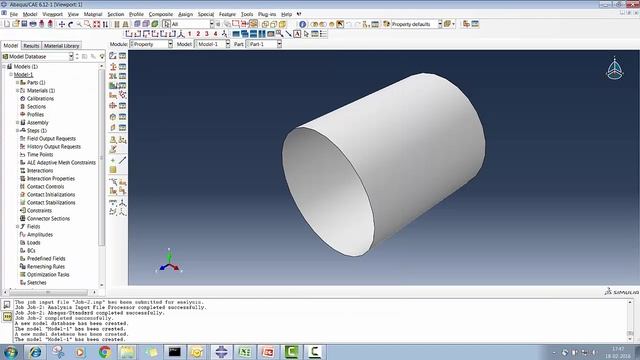Click the command line interface icon
Image resolution: width=640 pixels, height=360 pixels.
click(x=7, y=316)
